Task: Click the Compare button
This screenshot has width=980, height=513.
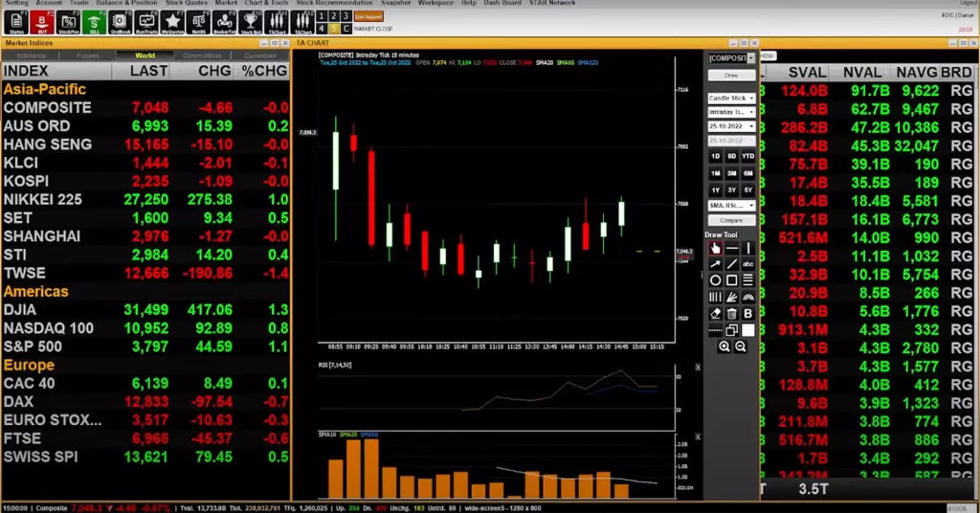Action: point(731,220)
